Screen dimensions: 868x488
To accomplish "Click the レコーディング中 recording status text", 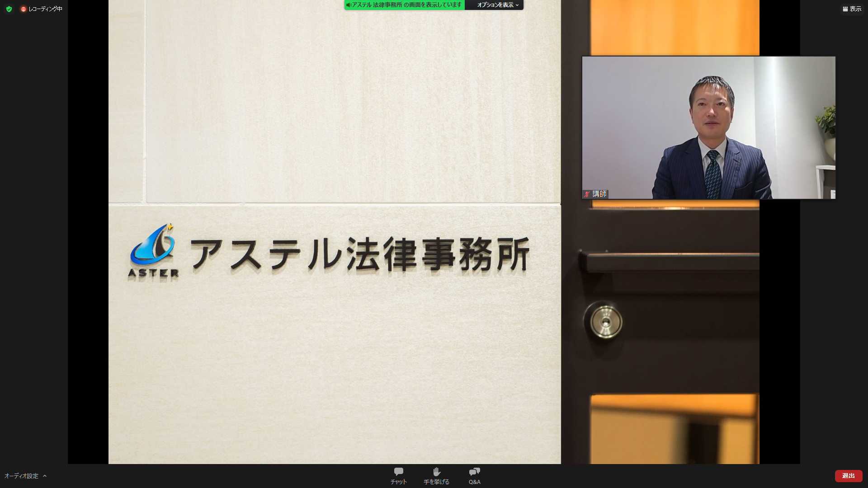I will point(45,9).
